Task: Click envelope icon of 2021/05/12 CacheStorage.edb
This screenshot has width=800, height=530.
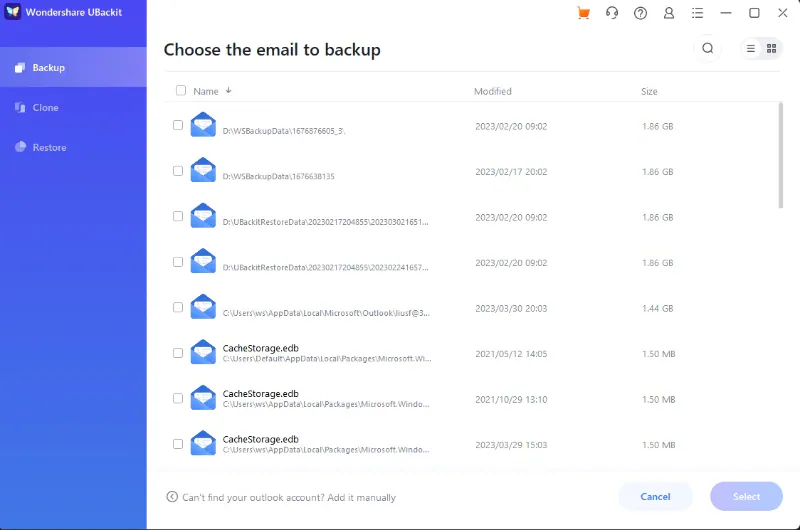Action: [204, 352]
